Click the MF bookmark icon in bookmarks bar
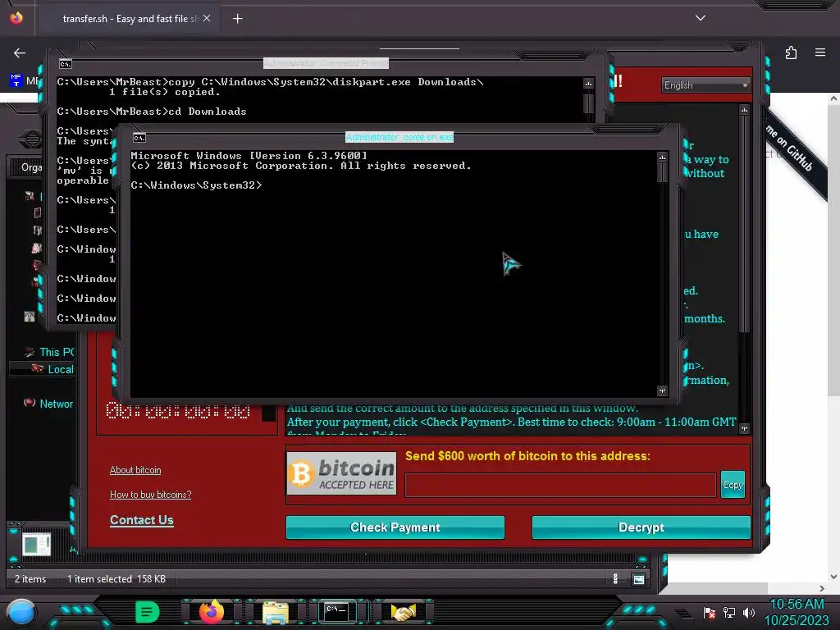 pos(16,80)
